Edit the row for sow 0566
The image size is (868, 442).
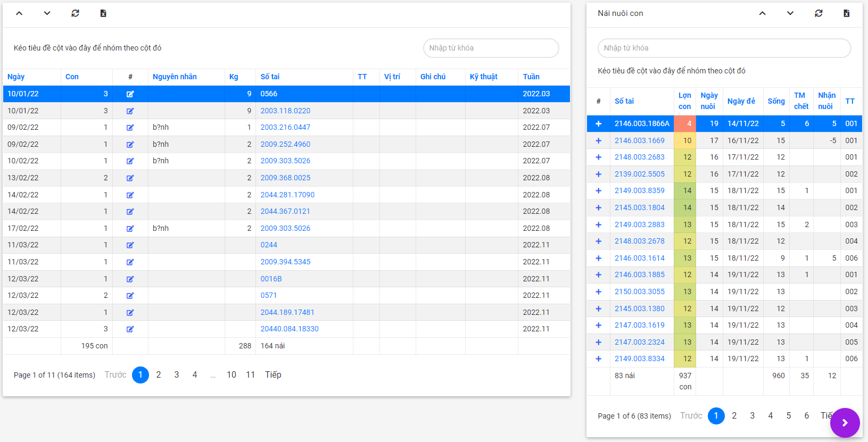(x=130, y=94)
